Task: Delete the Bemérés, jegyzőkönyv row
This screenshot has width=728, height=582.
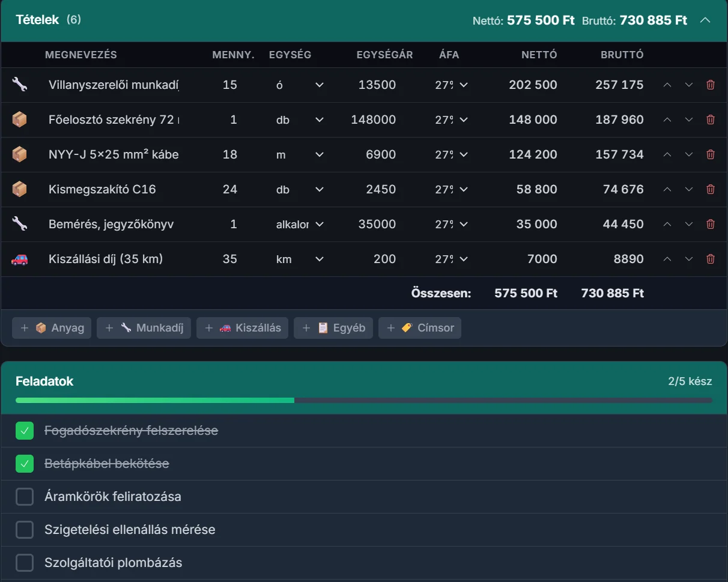Action: click(711, 224)
